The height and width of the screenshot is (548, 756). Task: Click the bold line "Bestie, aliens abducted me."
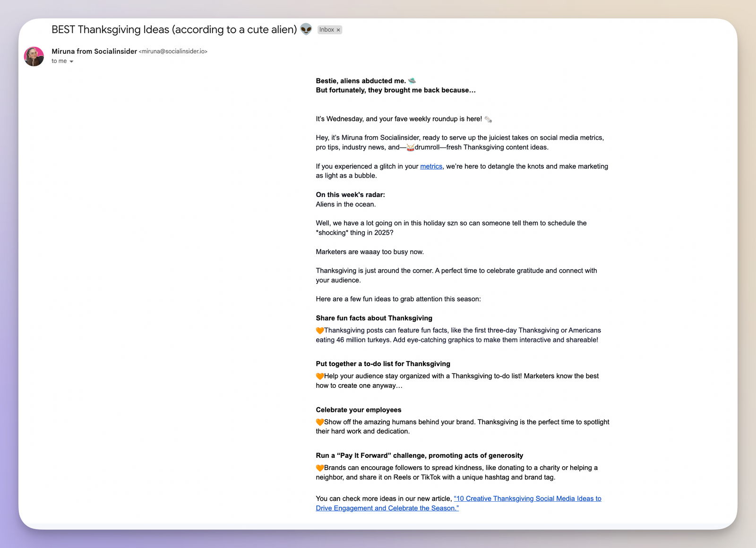click(x=361, y=81)
